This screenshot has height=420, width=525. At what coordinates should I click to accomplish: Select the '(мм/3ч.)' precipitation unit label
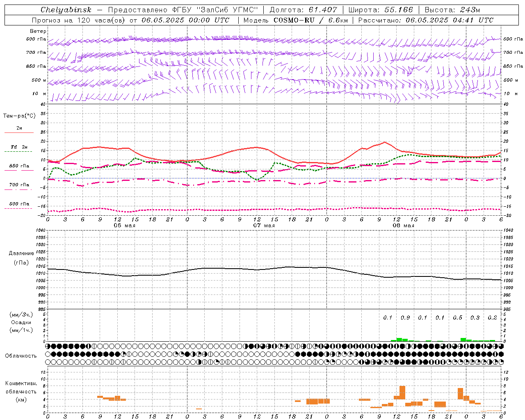tap(21, 315)
